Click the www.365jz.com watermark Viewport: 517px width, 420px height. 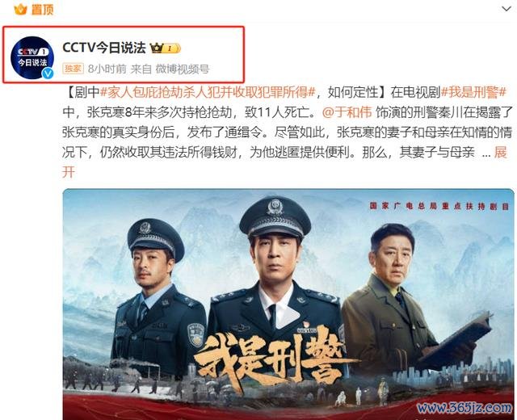click(x=465, y=408)
